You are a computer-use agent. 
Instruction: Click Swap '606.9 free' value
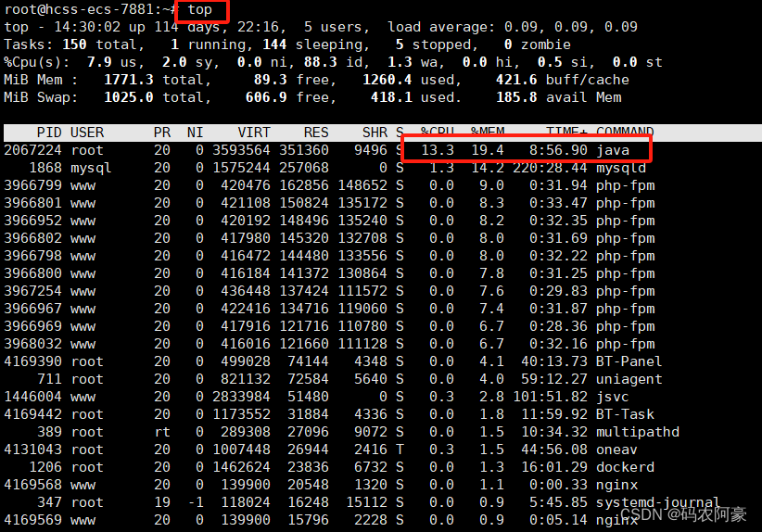[286, 97]
